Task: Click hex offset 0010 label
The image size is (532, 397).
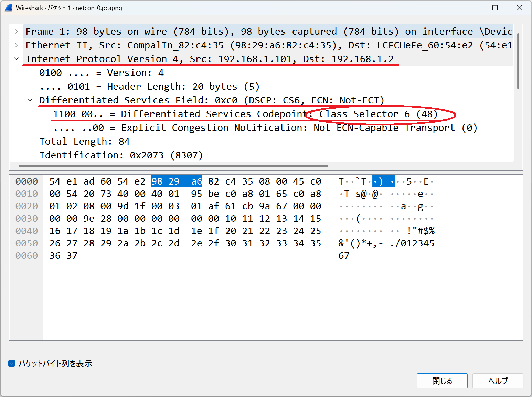Action: (26, 194)
